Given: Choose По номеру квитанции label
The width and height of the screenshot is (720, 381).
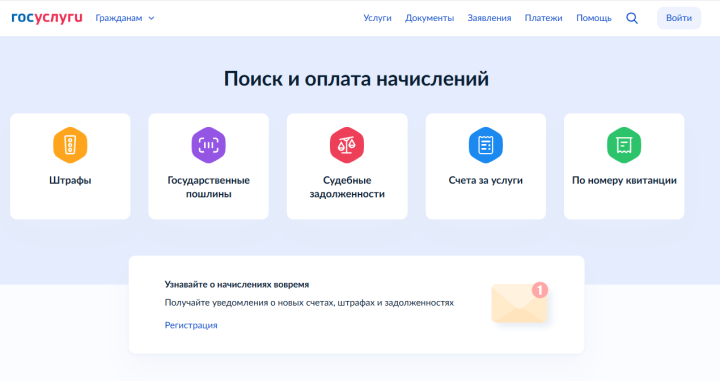Looking at the screenshot, I should (624, 180).
